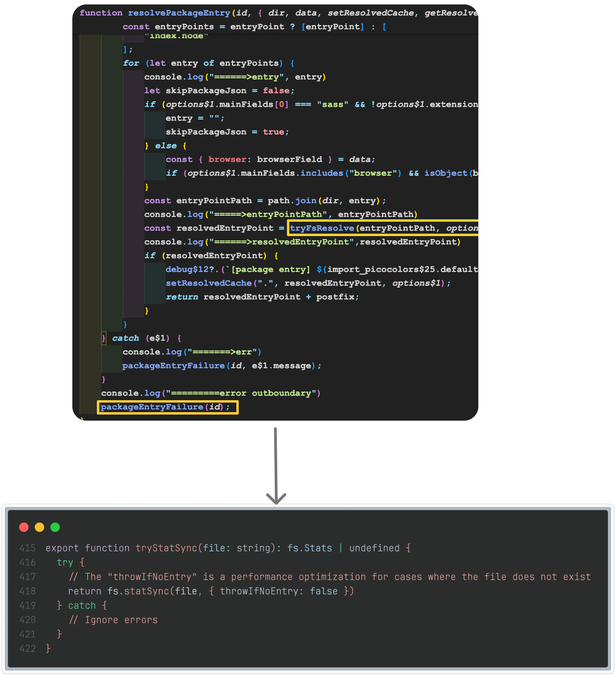Click the tryStatSync function name
Screen dimensions: 616x676
tap(166, 548)
